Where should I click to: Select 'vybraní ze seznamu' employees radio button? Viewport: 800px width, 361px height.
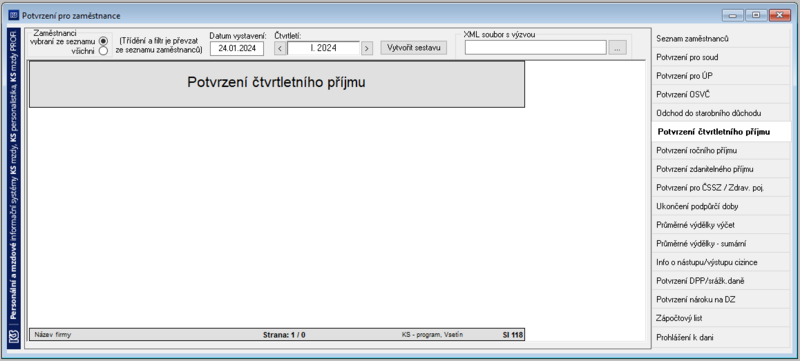click(104, 41)
